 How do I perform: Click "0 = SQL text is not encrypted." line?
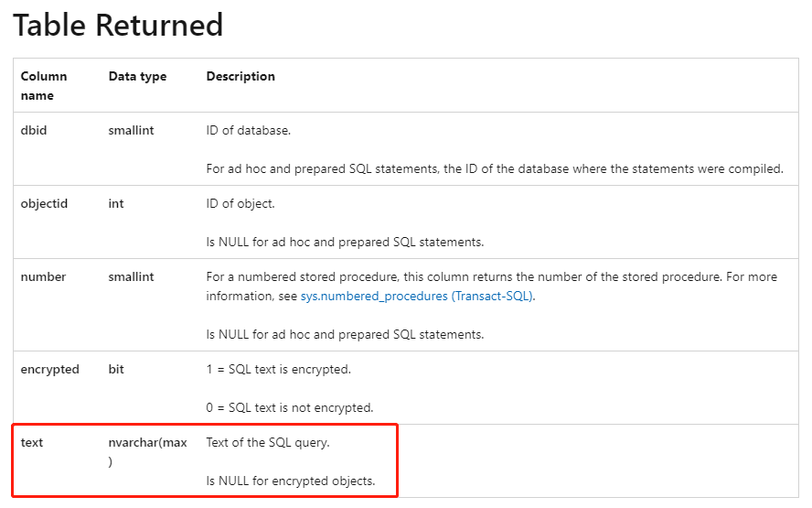[290, 407]
